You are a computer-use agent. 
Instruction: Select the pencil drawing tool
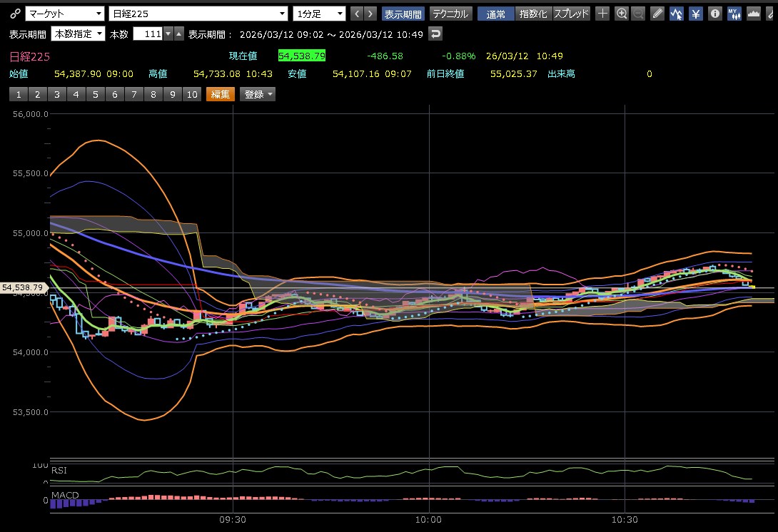click(658, 14)
